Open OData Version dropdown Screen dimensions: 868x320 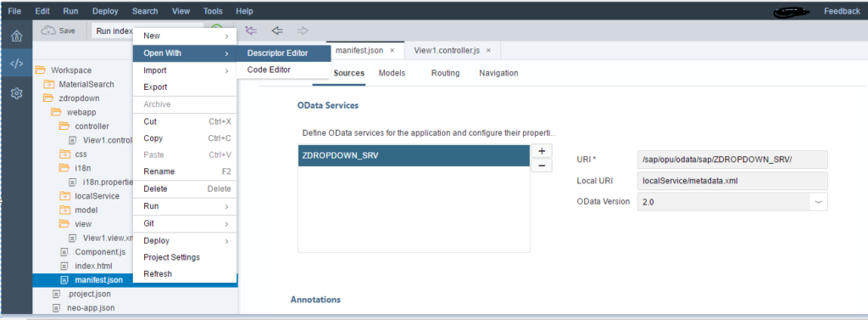point(819,202)
